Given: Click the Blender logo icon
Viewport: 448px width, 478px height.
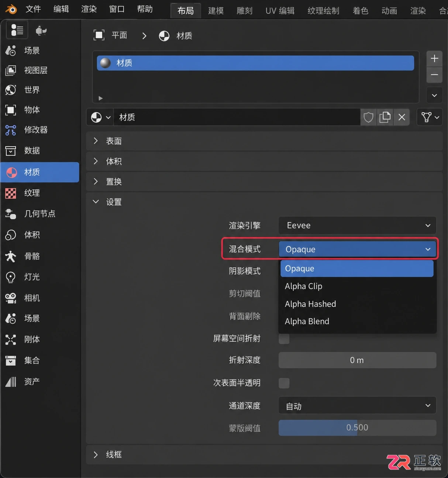Looking at the screenshot, I should pyautogui.click(x=11, y=9).
